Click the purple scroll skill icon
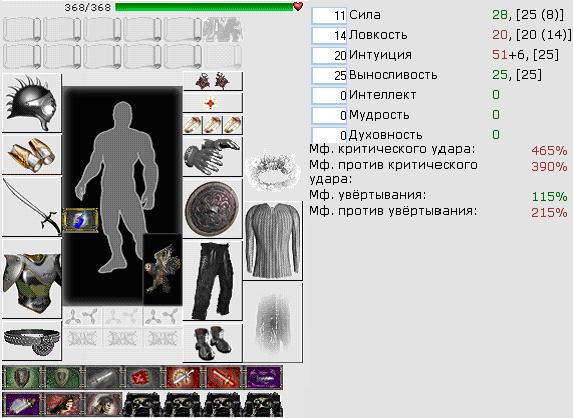 pyautogui.click(x=22, y=404)
